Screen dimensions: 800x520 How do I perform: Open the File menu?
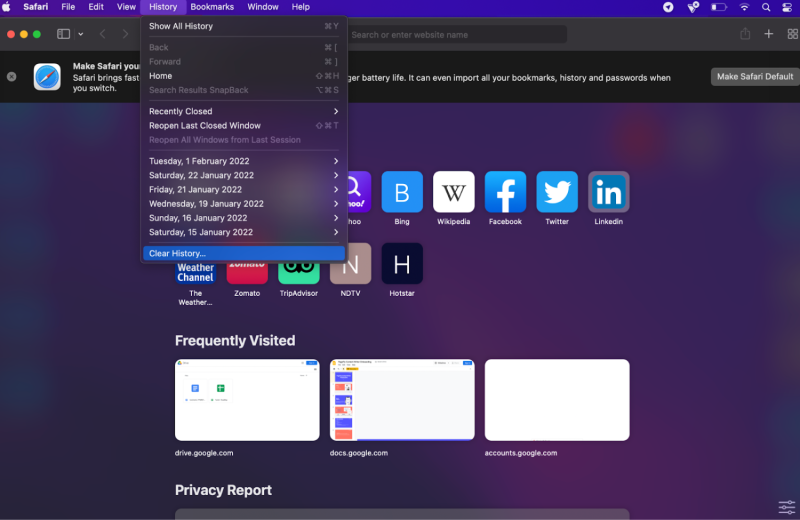pos(68,7)
